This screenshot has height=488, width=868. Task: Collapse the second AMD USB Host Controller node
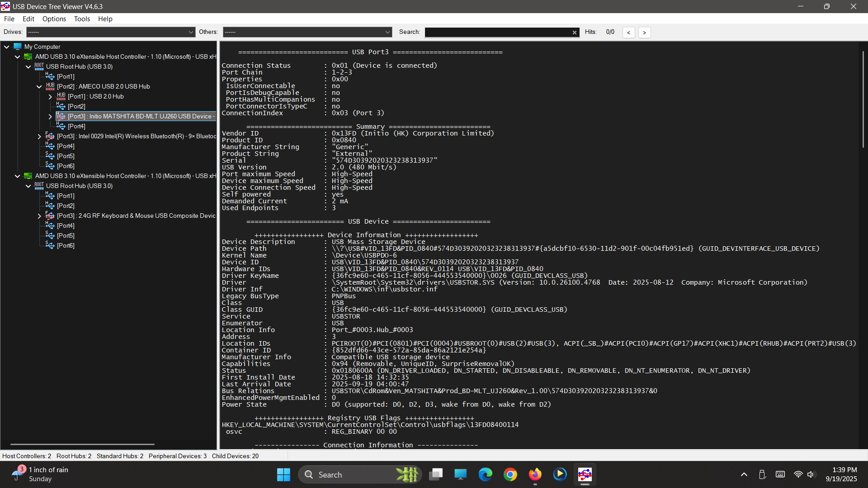[x=18, y=176]
